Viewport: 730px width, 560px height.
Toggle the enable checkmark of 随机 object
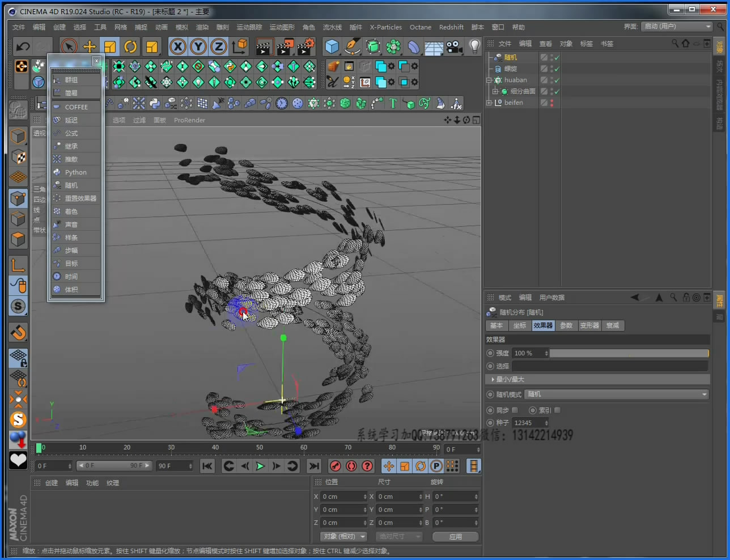tap(557, 57)
